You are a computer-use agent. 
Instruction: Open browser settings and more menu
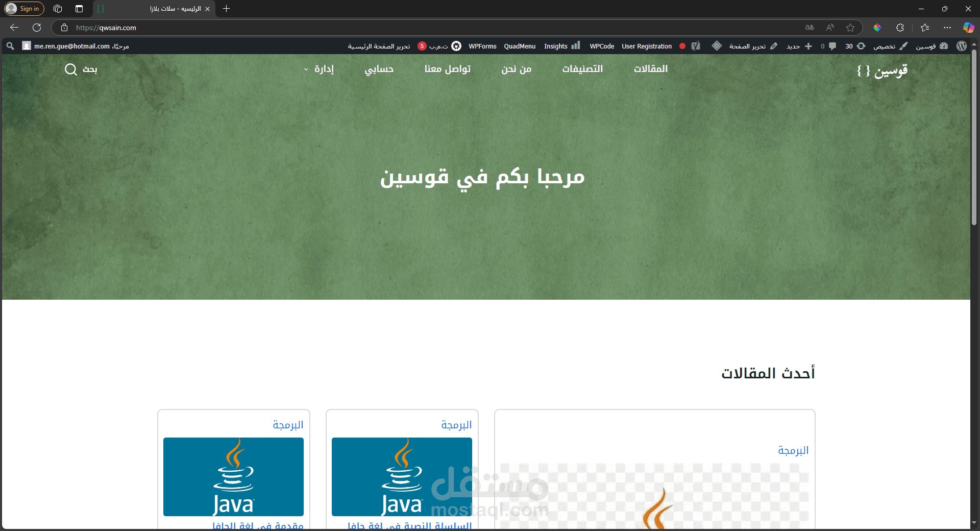pos(947,28)
